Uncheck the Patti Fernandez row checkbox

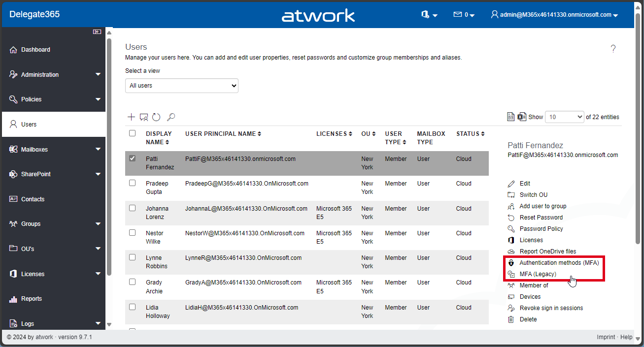132,158
